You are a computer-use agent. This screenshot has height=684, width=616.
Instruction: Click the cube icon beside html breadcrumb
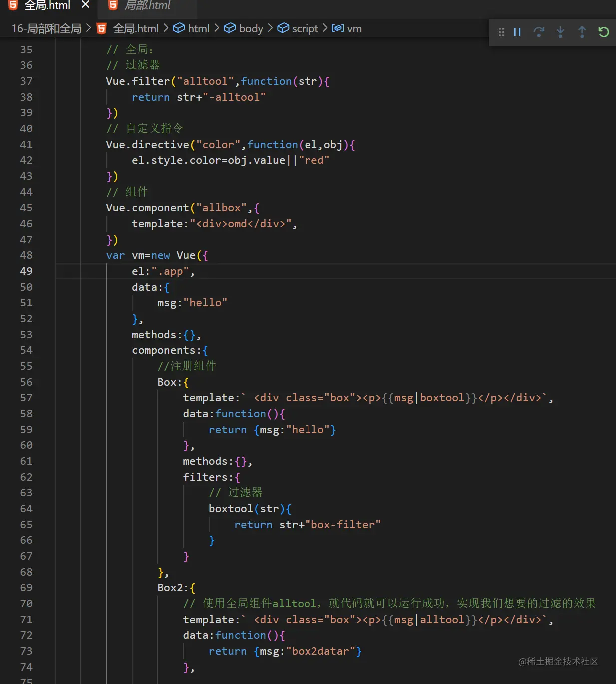pyautogui.click(x=179, y=28)
